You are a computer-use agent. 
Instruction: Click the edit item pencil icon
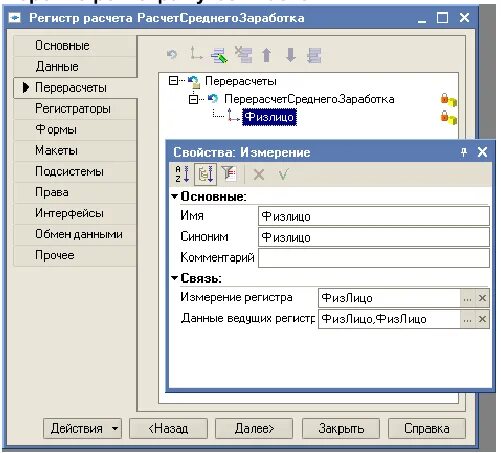click(x=219, y=55)
